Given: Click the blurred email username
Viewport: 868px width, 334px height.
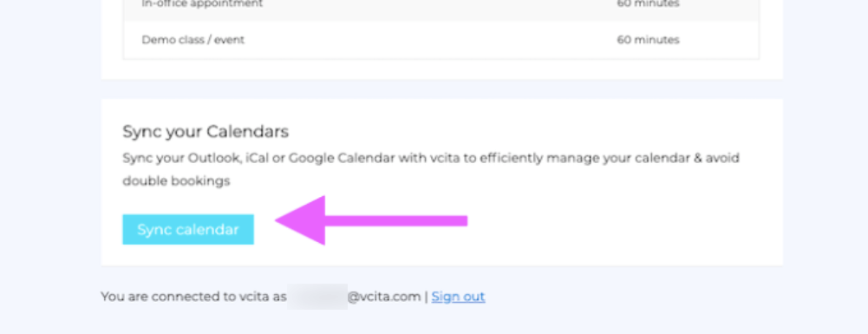Looking at the screenshot, I should click(317, 297).
